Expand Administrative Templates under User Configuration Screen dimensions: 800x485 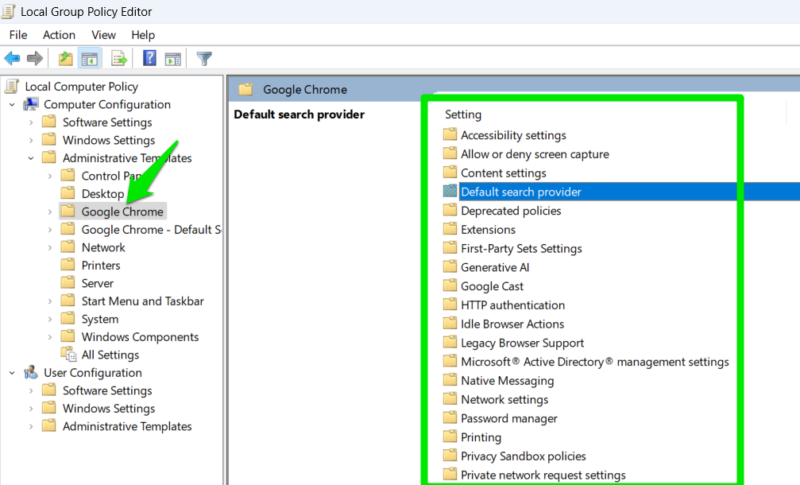(31, 426)
